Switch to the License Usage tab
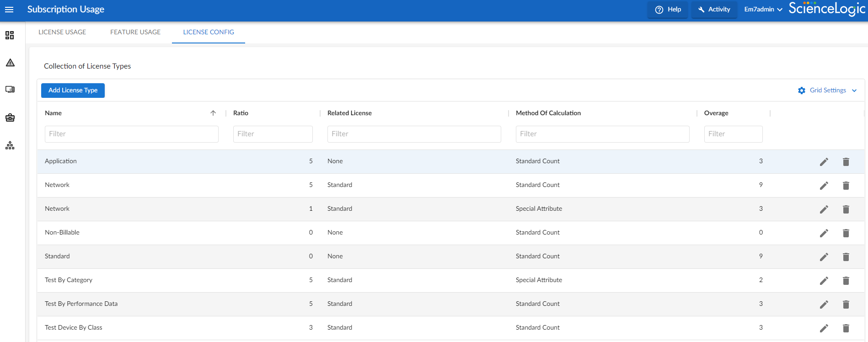Viewport: 868px width, 342px height. tap(62, 32)
